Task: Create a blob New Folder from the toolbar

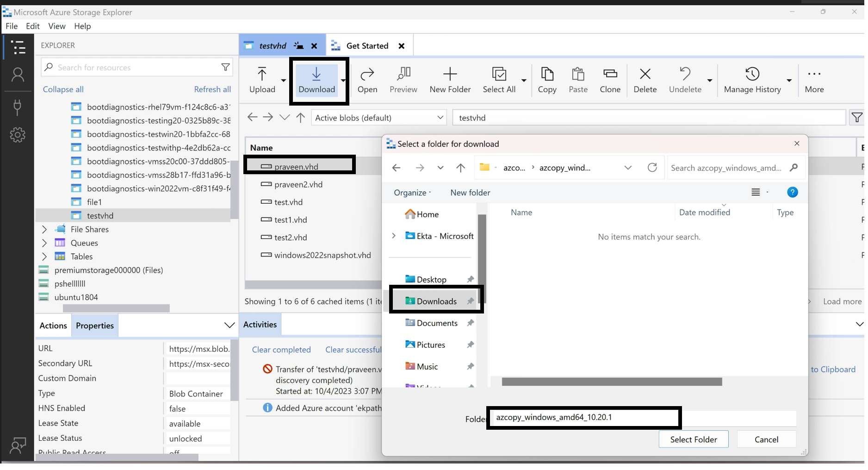Action: tap(450, 80)
